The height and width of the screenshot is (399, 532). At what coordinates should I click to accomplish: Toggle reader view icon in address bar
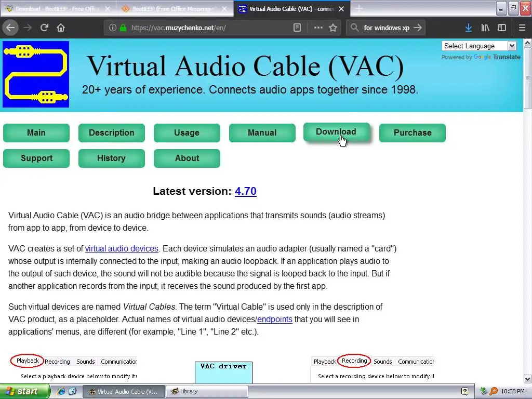coord(297,28)
